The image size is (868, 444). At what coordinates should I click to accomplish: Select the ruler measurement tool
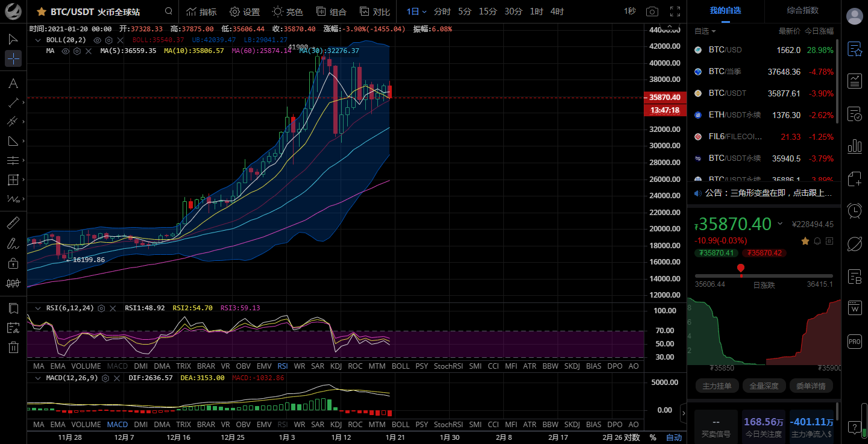click(x=13, y=223)
